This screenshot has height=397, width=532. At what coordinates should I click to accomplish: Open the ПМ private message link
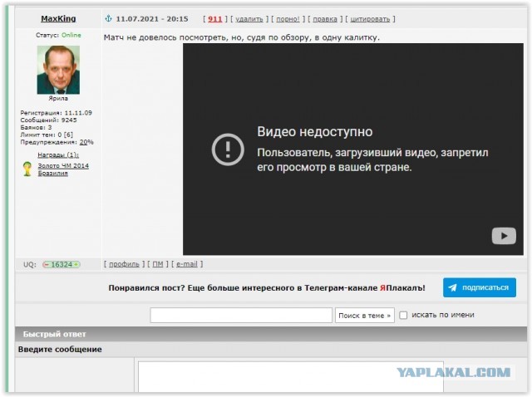(157, 264)
